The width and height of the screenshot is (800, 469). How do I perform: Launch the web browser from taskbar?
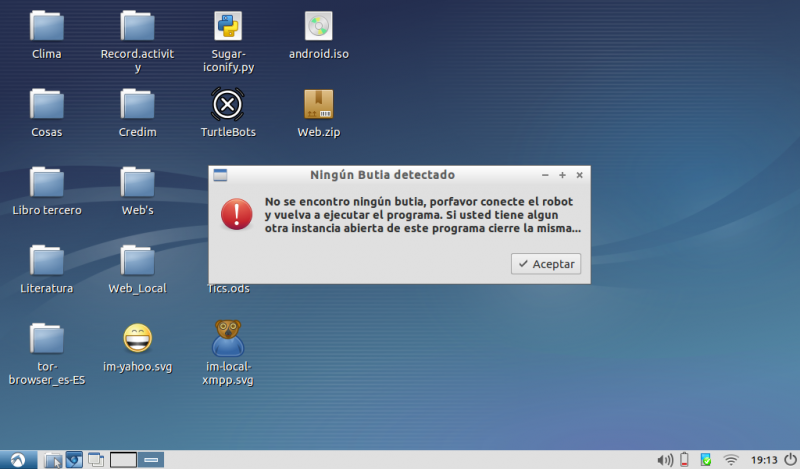pos(74,460)
